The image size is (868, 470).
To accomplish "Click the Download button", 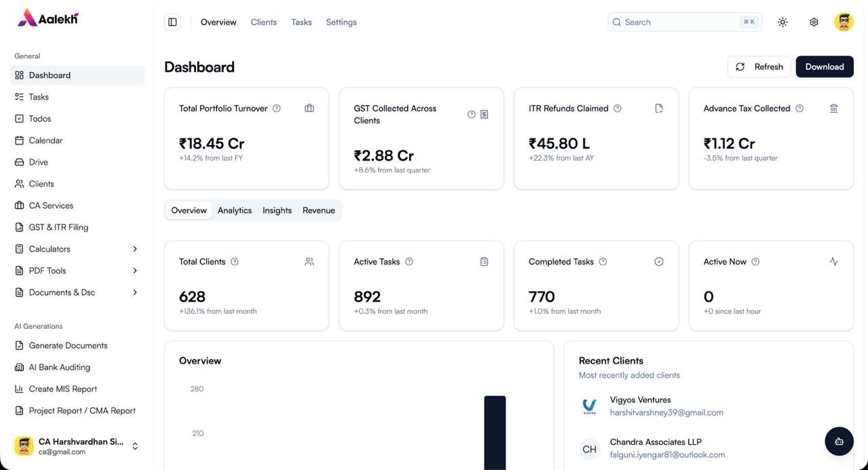I will [824, 66].
